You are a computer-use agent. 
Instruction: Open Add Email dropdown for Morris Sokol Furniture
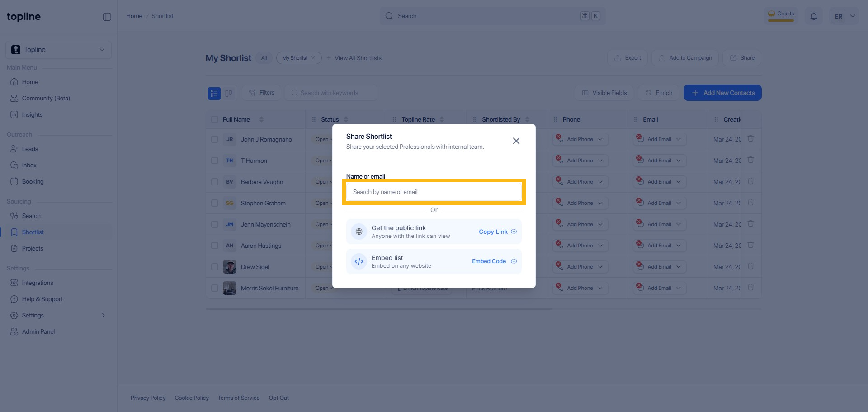pos(659,288)
